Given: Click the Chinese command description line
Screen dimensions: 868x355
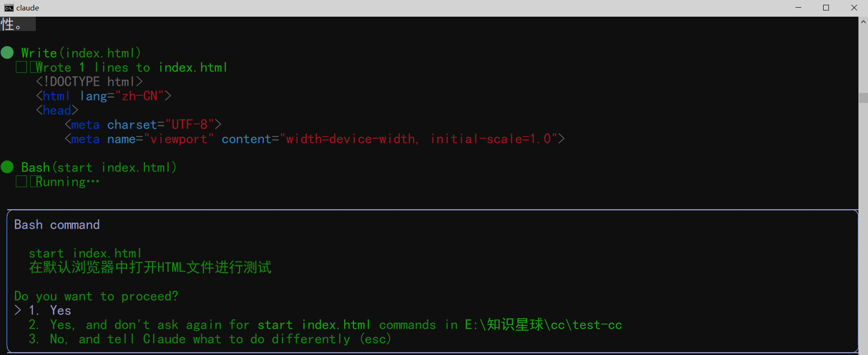Looking at the screenshot, I should 150,267.
